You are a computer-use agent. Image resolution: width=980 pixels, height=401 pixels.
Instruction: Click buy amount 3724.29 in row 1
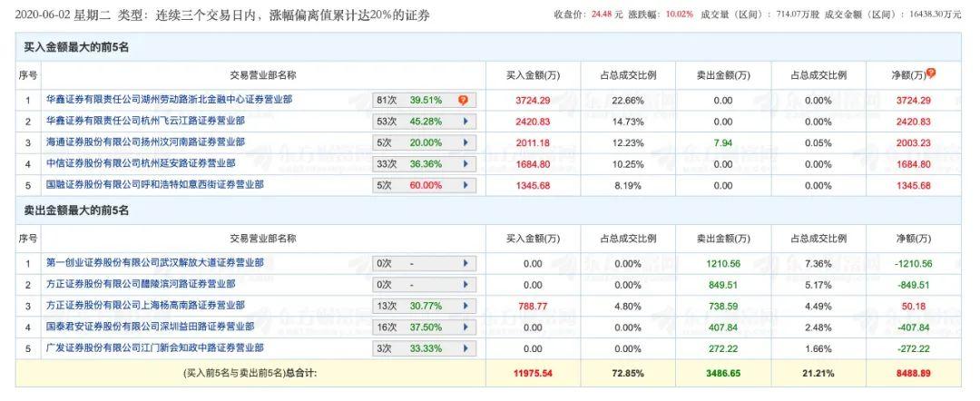click(533, 100)
